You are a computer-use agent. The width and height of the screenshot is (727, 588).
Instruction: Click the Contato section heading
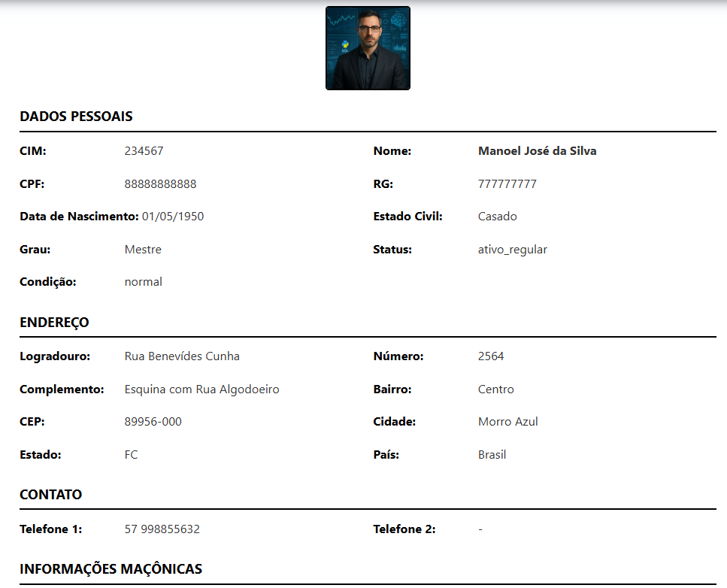pos(50,495)
